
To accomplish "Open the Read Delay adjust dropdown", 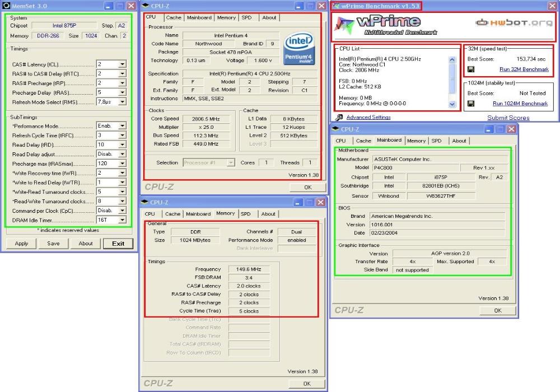I will (x=122, y=154).
